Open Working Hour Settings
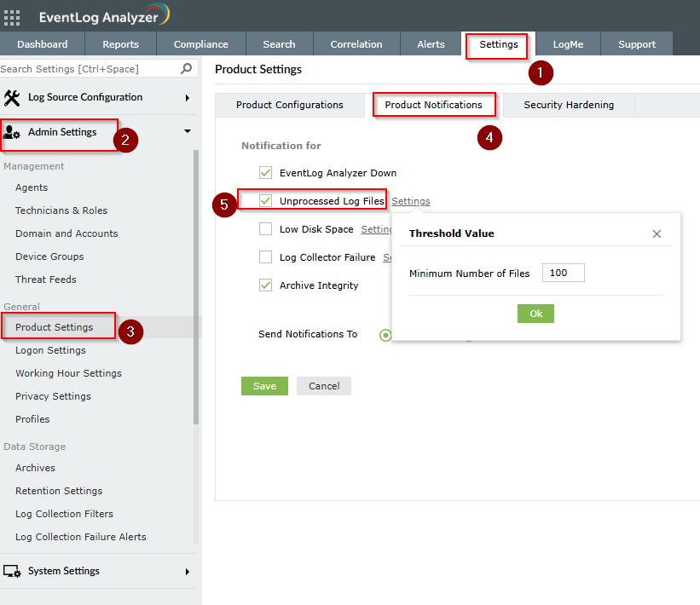 [x=68, y=373]
